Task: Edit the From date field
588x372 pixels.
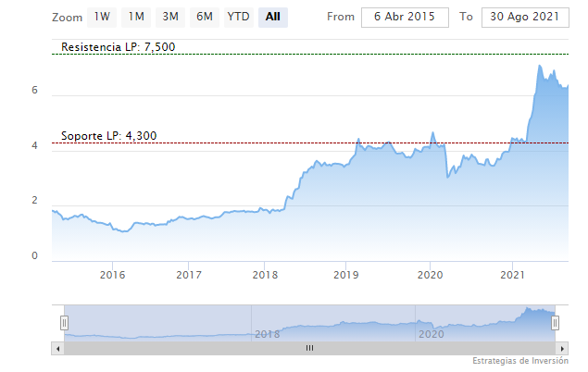Action: pos(405,18)
